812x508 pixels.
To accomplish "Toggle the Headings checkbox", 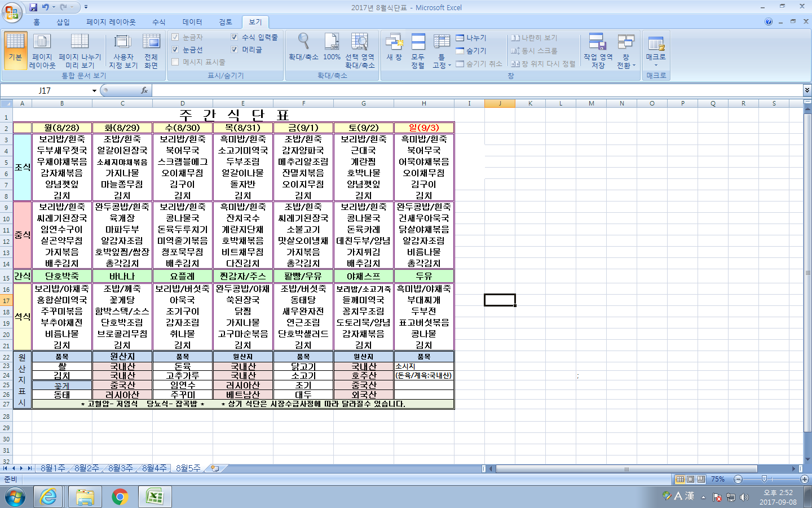I will pyautogui.click(x=234, y=50).
